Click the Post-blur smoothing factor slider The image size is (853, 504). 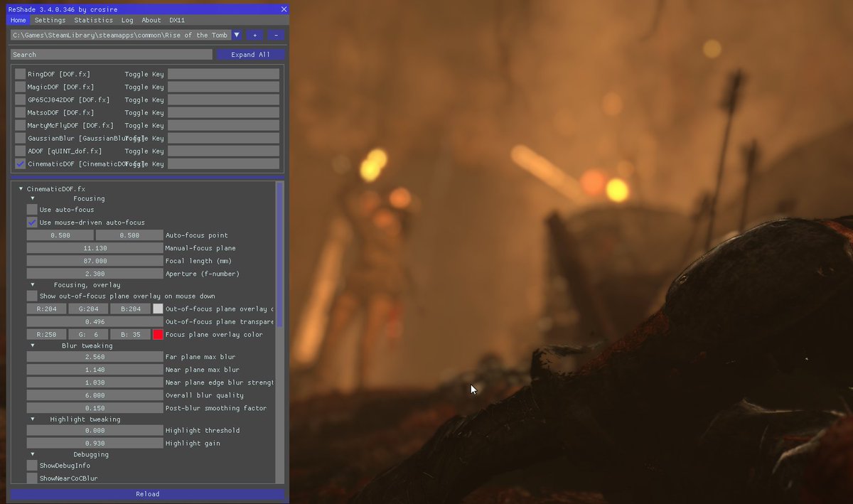(95, 408)
